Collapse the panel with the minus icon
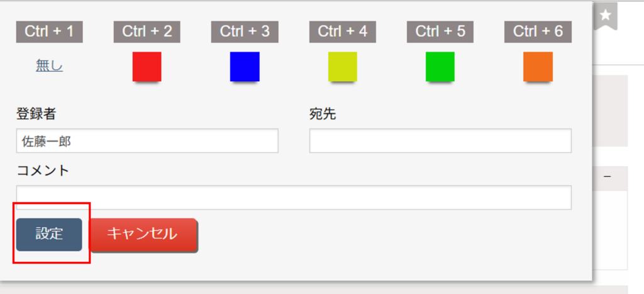The image size is (644, 294). 608,178
